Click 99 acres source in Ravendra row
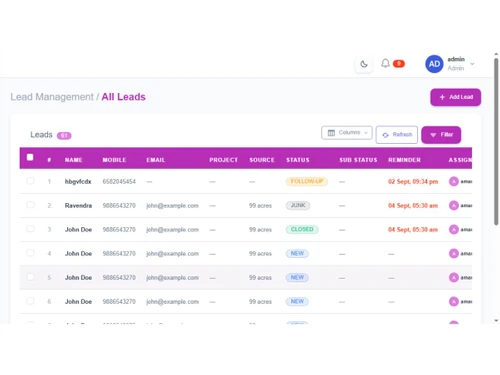The image size is (500, 375). 260,206
